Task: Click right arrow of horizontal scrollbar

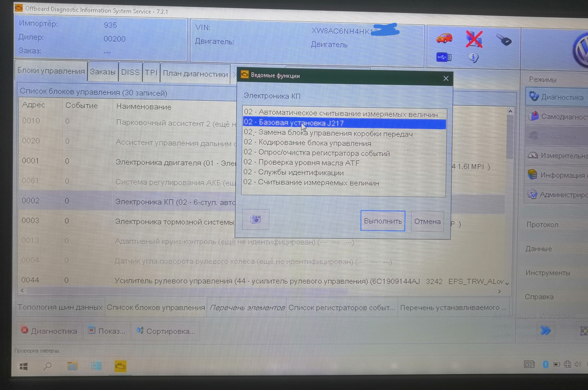Action: pyautogui.click(x=499, y=292)
